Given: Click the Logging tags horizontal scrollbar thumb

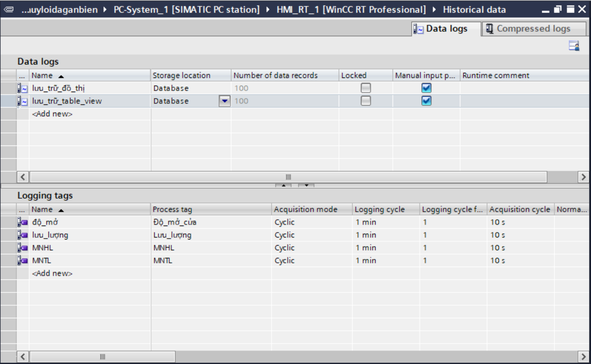Looking at the screenshot, I should [x=102, y=357].
